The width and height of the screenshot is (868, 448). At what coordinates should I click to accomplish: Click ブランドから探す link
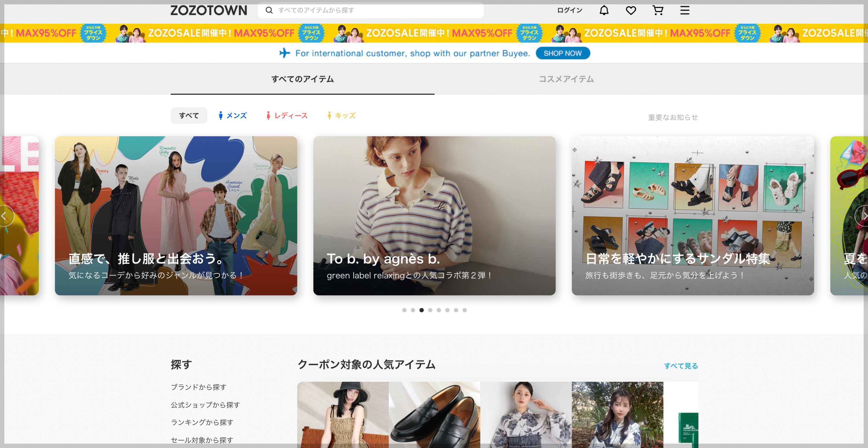coord(198,387)
